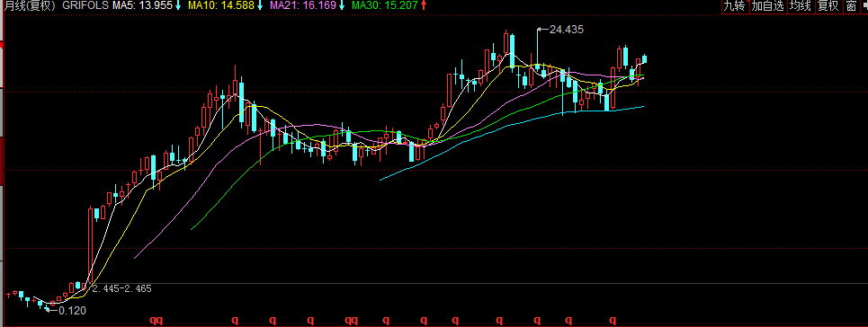Image resolution: width=868 pixels, height=327 pixels.
Task: Click the 2.445-2.465 gap label
Action: pyautogui.click(x=121, y=289)
